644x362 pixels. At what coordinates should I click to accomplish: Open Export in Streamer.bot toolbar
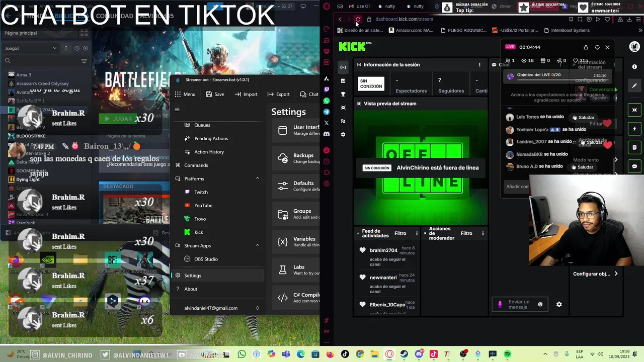[x=278, y=94]
